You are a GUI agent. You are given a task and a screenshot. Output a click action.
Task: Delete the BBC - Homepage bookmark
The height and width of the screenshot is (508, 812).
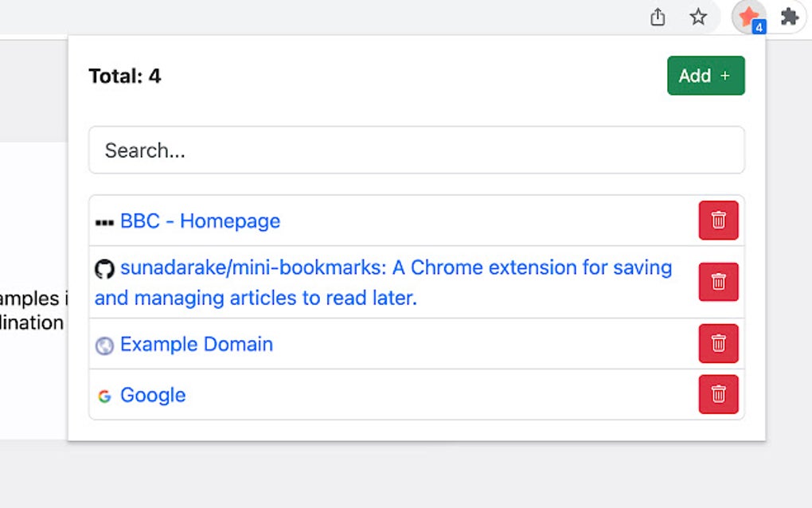coord(718,220)
